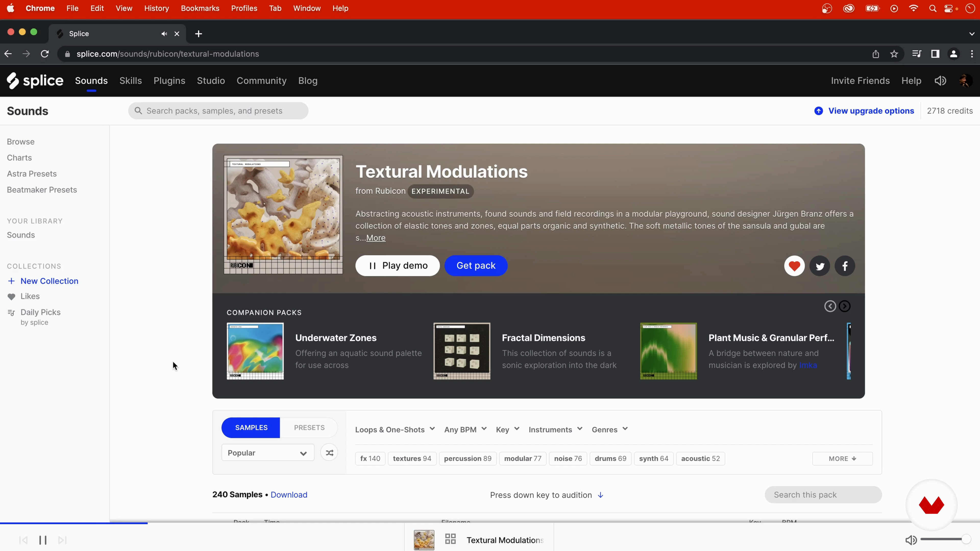Open the Apple menu
980x551 pixels.
pos(11,8)
